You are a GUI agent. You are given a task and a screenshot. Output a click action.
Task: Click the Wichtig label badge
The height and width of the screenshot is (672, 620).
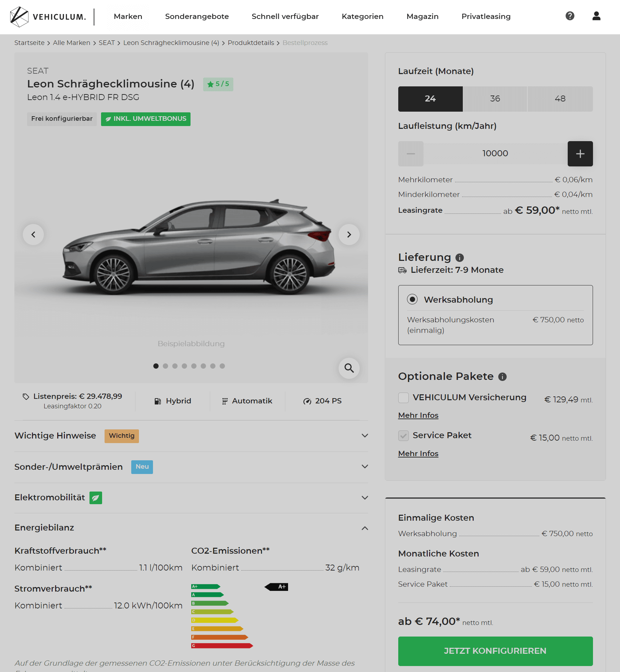pyautogui.click(x=122, y=436)
